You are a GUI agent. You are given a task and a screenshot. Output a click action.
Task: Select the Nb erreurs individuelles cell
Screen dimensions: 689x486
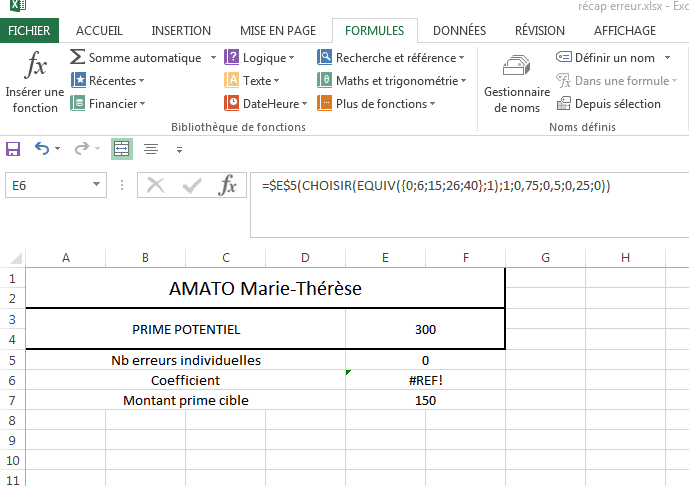186,360
